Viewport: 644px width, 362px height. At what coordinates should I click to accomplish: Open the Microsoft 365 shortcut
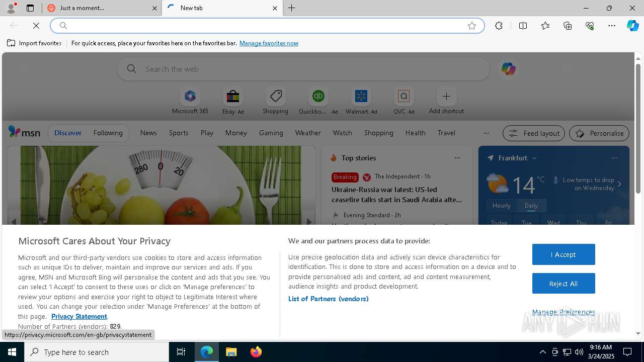pyautogui.click(x=190, y=101)
